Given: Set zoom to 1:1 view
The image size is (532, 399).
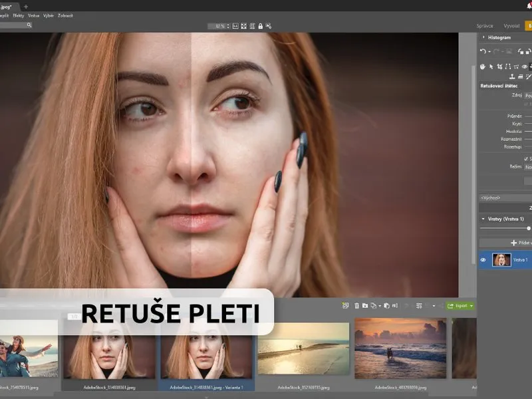Looking at the screenshot, I should tap(235, 26).
